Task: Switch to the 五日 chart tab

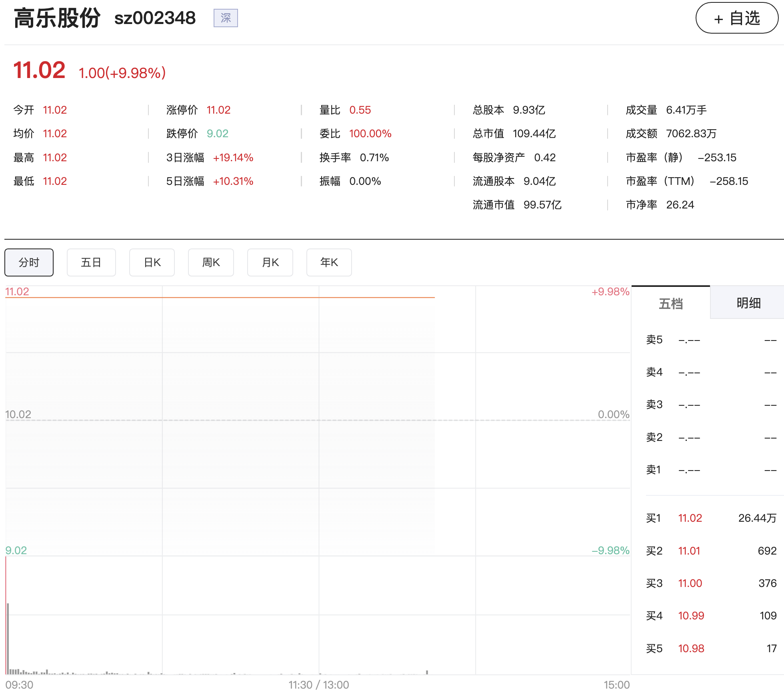Action: (91, 262)
